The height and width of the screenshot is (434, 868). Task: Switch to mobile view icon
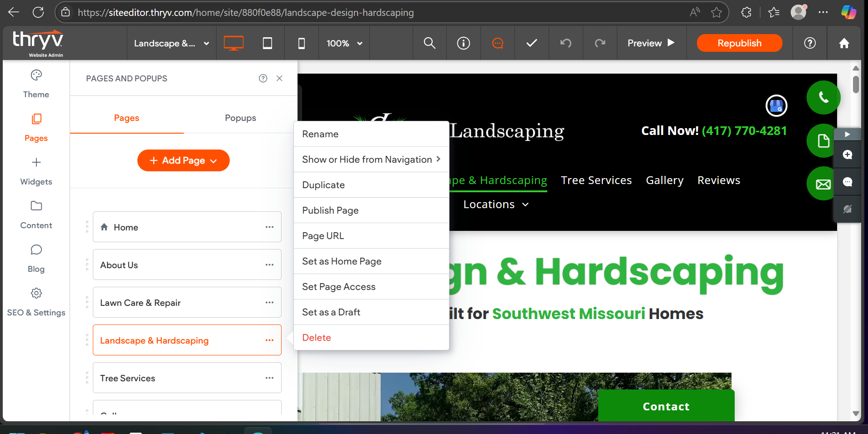[301, 43]
